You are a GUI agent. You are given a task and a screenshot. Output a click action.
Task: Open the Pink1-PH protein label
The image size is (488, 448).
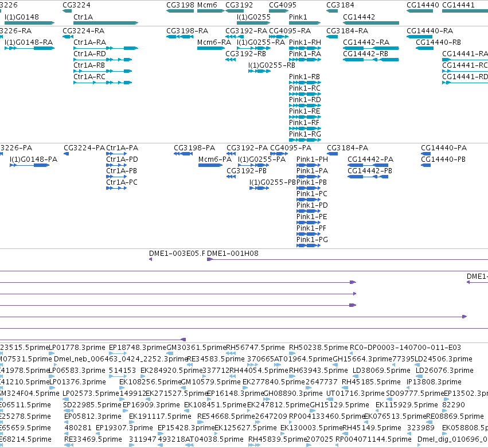312,159
